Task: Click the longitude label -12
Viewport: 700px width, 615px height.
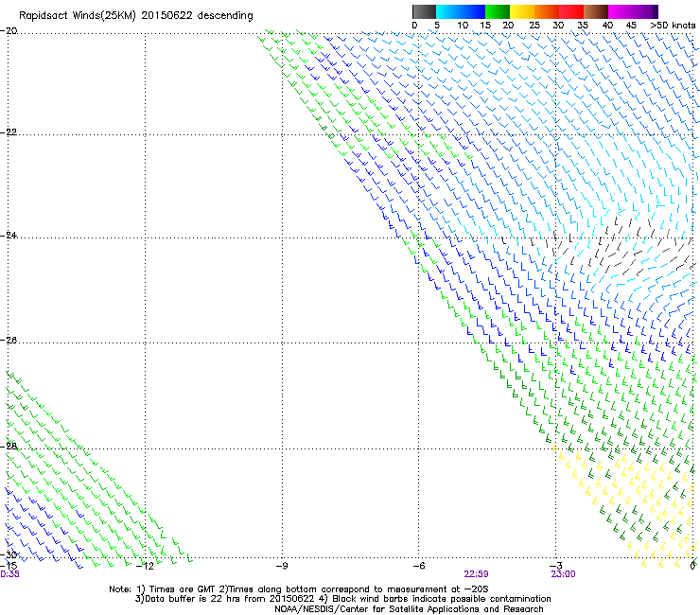Action: (145, 566)
